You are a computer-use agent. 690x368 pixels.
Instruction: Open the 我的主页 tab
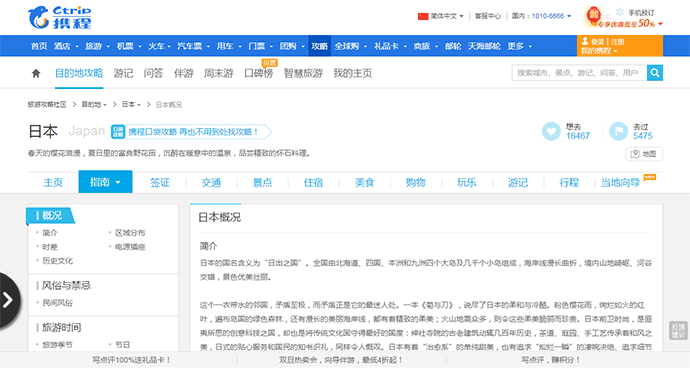pyautogui.click(x=352, y=73)
